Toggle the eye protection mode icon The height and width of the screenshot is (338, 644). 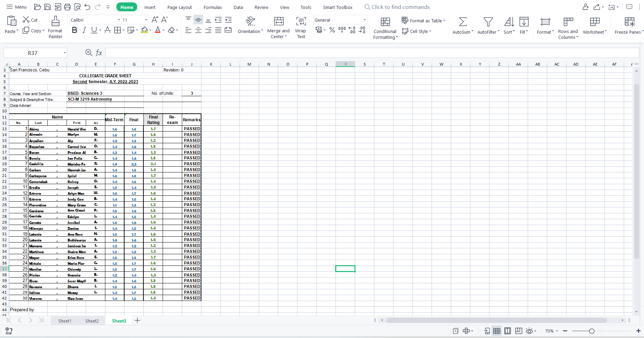click(x=529, y=331)
